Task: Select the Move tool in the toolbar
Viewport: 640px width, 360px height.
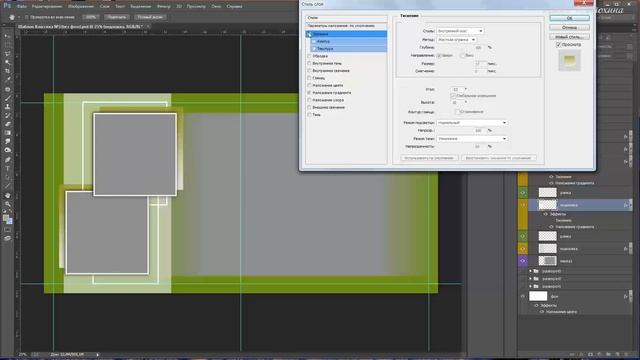Action: coord(7,36)
